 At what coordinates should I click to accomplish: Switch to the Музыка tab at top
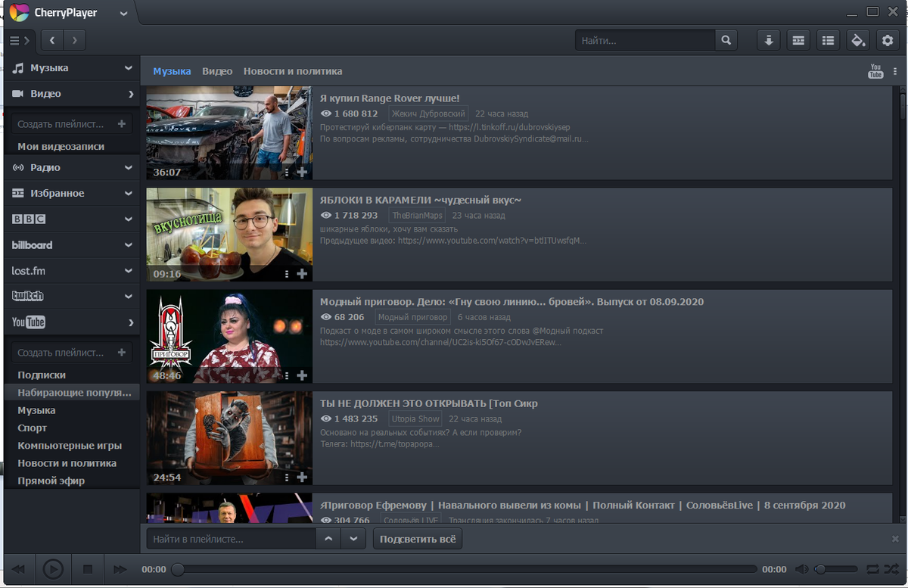click(172, 71)
